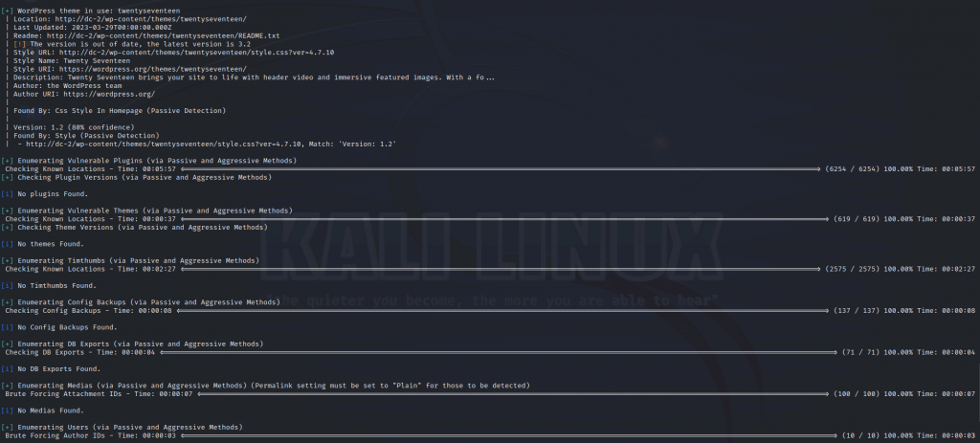Viewport: 980px width, 443px height.
Task: Click the "WordPress theme in use: twentyseventeen" line
Action: point(91,11)
